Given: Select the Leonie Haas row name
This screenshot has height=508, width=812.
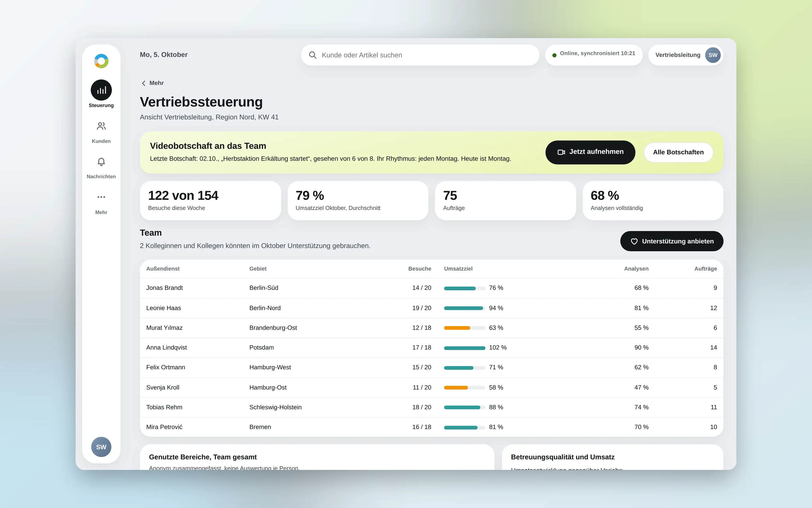Looking at the screenshot, I should point(163,308).
